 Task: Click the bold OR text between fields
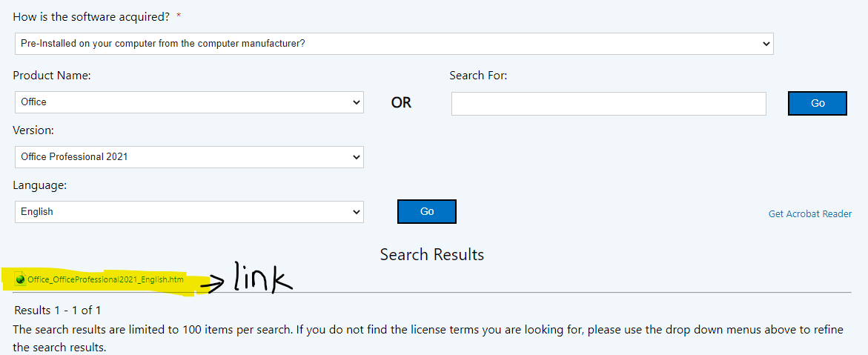tap(401, 103)
